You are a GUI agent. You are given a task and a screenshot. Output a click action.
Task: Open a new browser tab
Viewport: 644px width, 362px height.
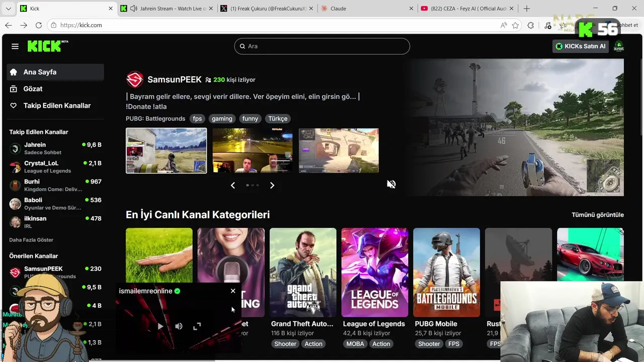(x=527, y=9)
